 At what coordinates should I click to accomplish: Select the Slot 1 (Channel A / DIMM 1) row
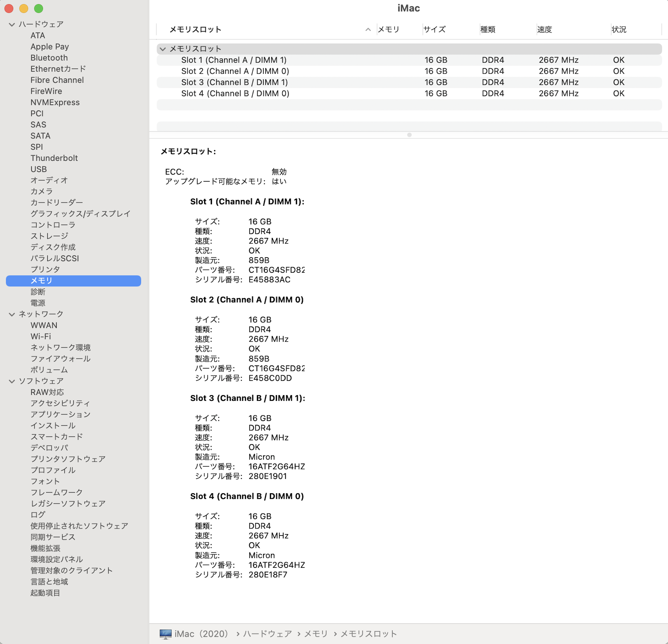tap(409, 60)
